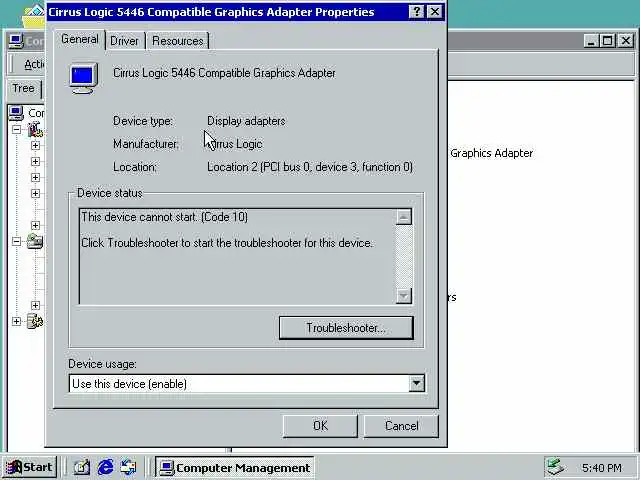Click the monitor icon in the General tab
The image size is (640, 480).
tap(83, 78)
